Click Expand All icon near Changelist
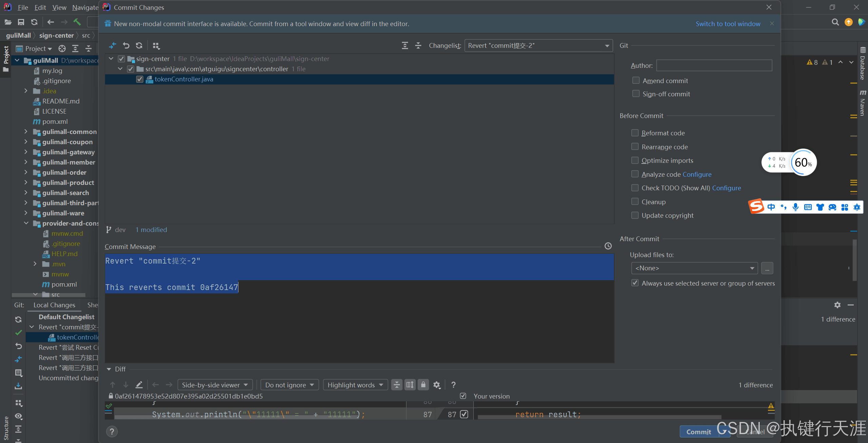Screen dimensions: 868x443 pyautogui.click(x=405, y=45)
